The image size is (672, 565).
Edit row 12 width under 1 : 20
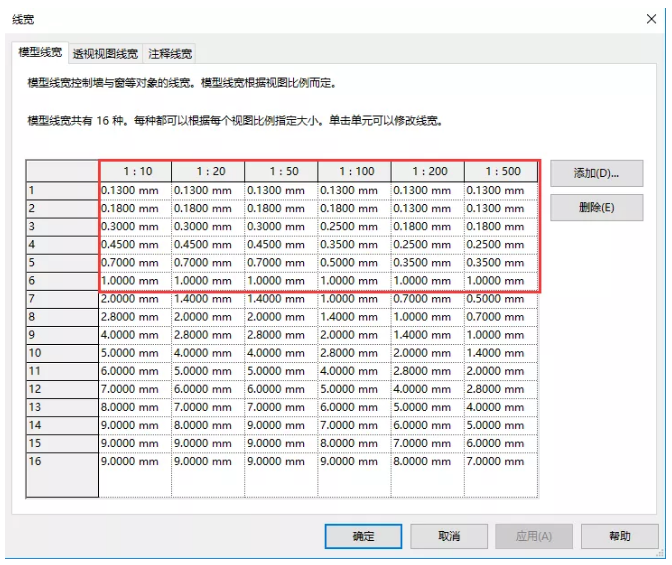(x=208, y=389)
